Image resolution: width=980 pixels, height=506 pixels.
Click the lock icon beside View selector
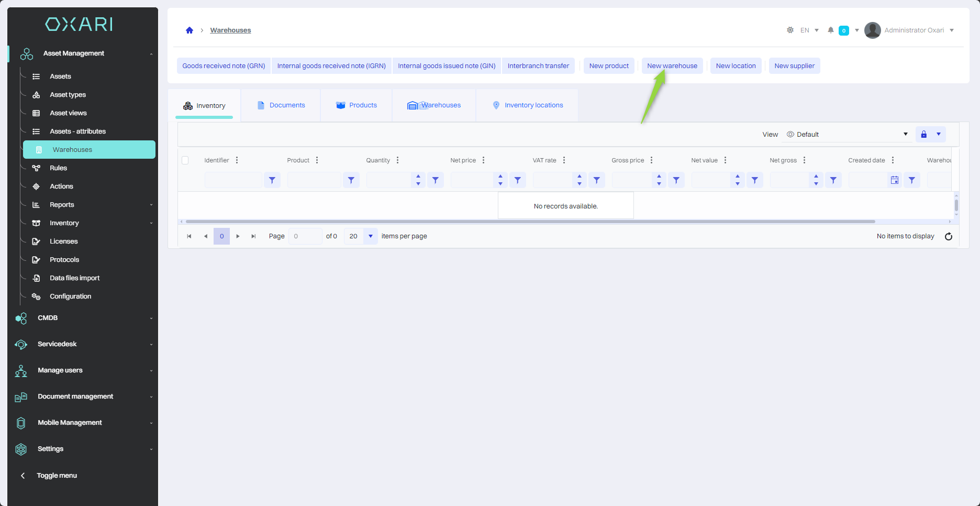923,135
